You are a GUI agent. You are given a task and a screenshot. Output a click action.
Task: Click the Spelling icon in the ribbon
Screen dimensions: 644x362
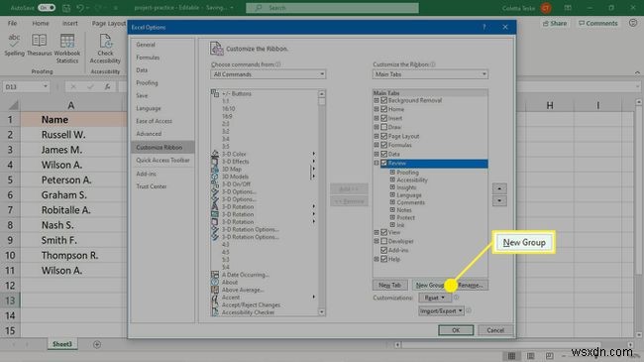(x=14, y=41)
